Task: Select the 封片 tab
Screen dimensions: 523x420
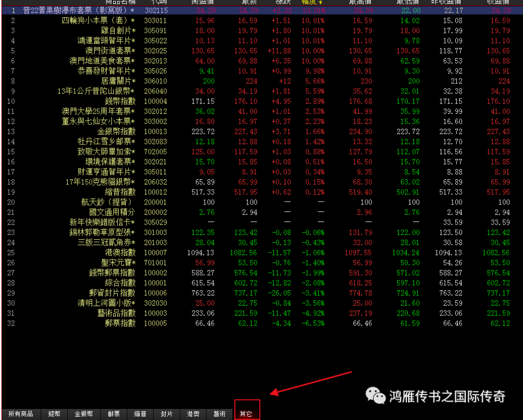Action: 167,414
